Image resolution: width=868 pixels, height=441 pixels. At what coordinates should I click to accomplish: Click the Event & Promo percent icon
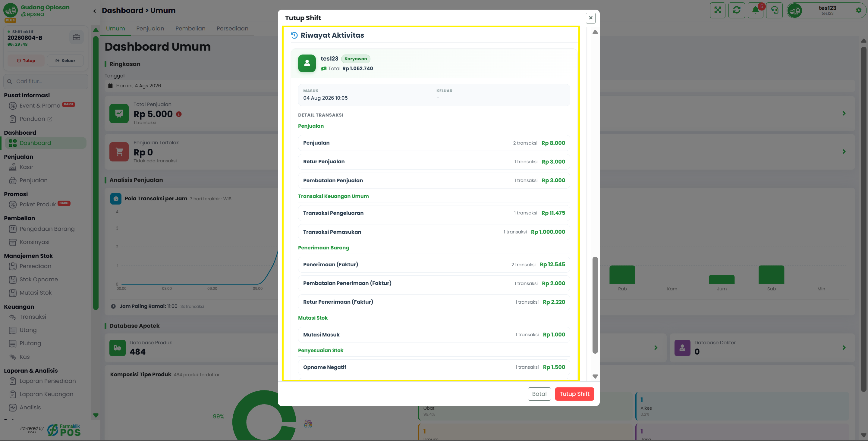pos(12,106)
